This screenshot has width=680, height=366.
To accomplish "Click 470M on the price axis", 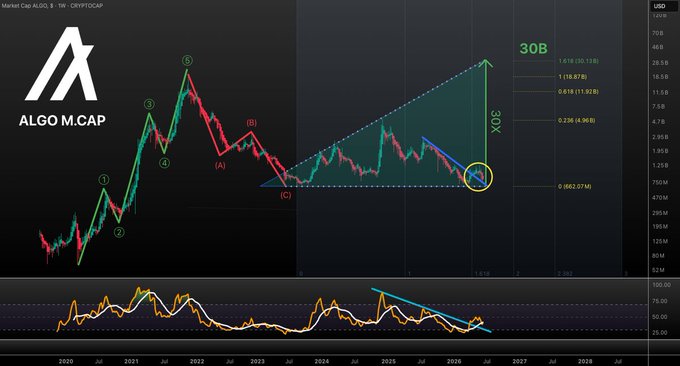I will [660, 198].
